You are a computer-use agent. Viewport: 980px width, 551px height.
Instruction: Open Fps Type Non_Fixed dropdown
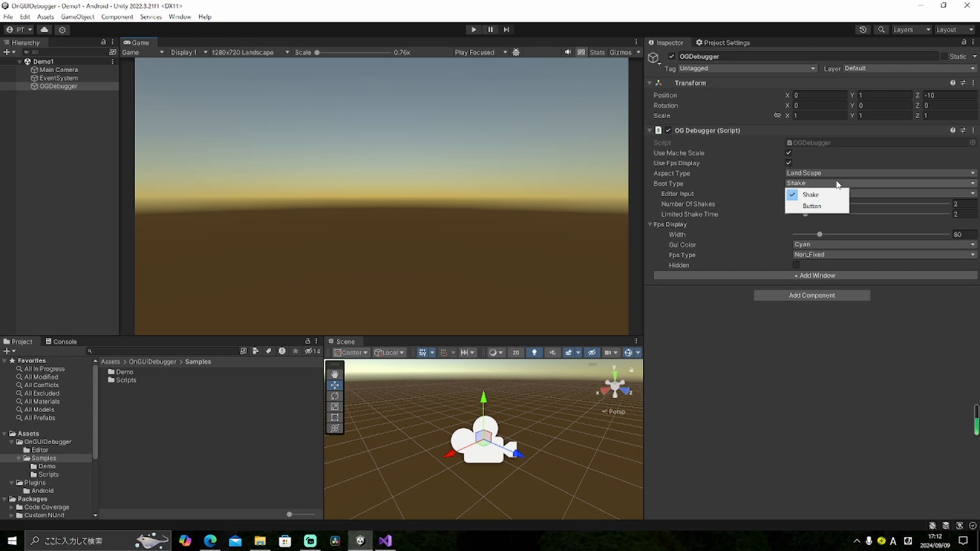tap(885, 255)
